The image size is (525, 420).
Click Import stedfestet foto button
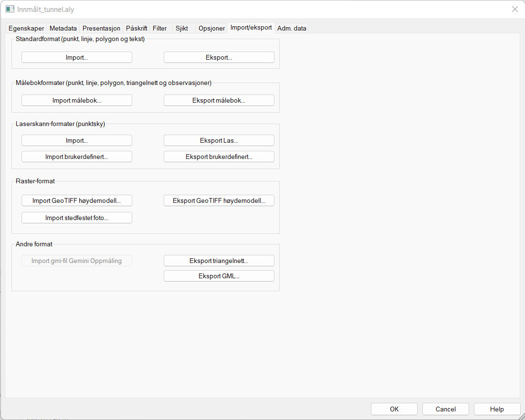pyautogui.click(x=77, y=218)
